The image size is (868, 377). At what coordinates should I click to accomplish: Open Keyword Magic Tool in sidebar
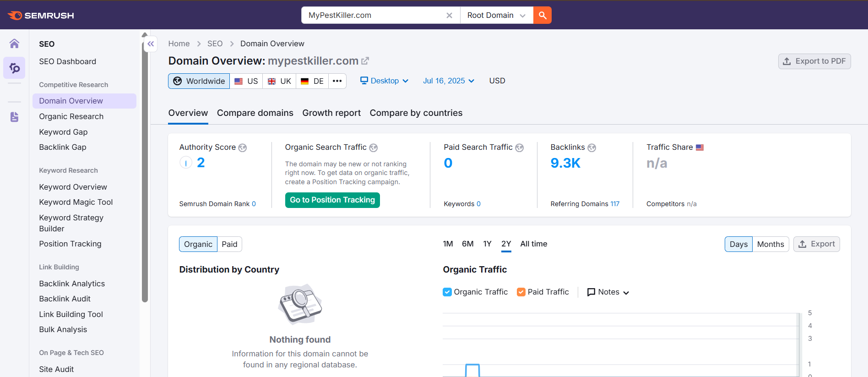pos(76,202)
